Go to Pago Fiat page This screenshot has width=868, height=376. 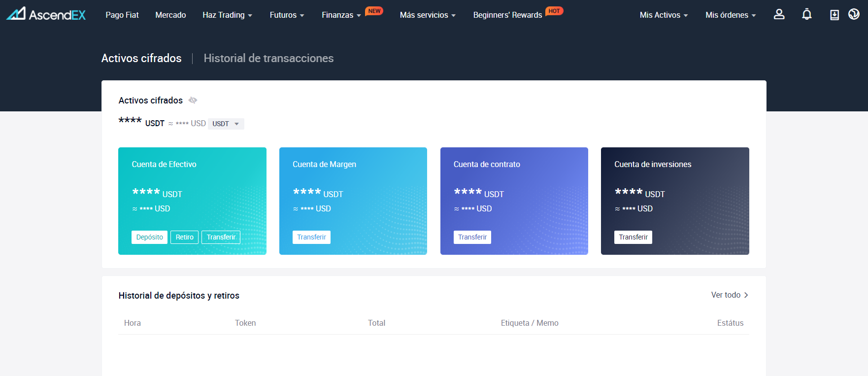122,15
